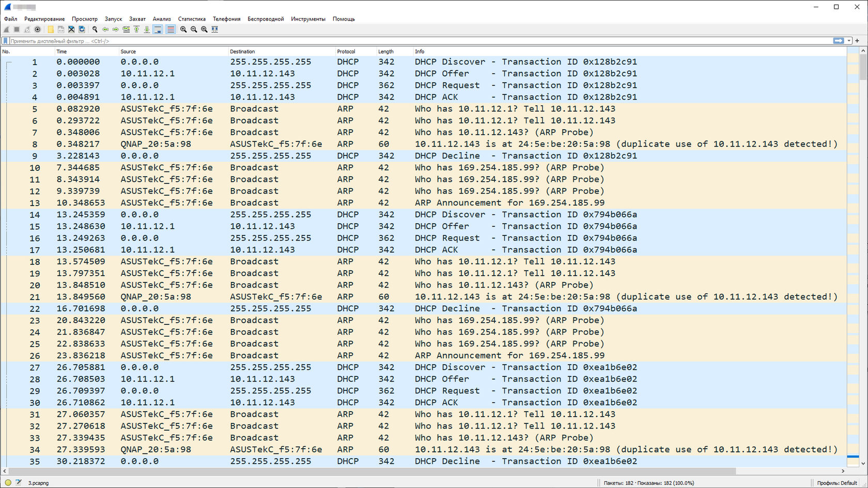Go to next packet green right arrow

click(116, 29)
